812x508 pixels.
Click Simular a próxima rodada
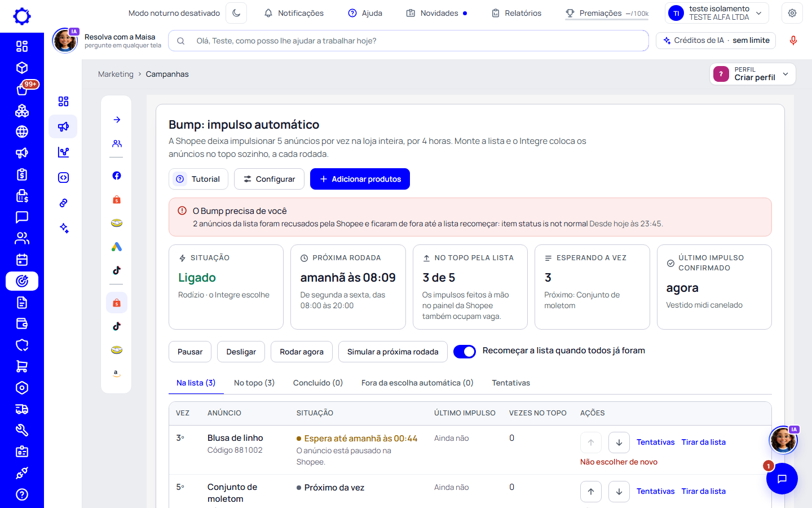coord(392,352)
